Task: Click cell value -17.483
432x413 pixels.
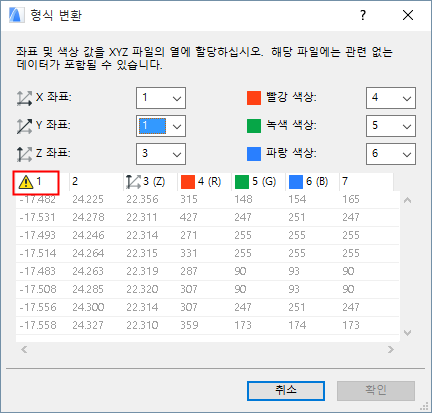Action: [x=37, y=271]
